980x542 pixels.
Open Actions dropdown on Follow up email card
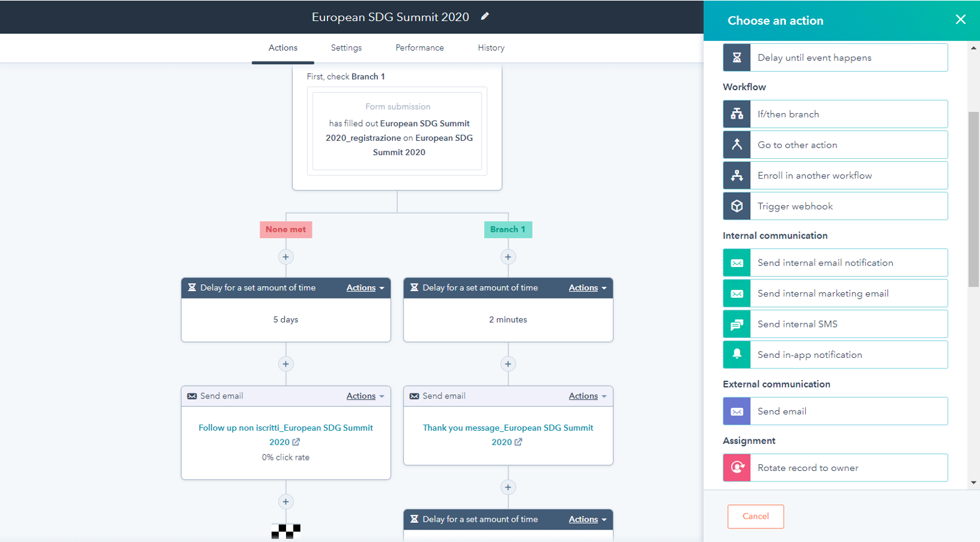coord(365,396)
